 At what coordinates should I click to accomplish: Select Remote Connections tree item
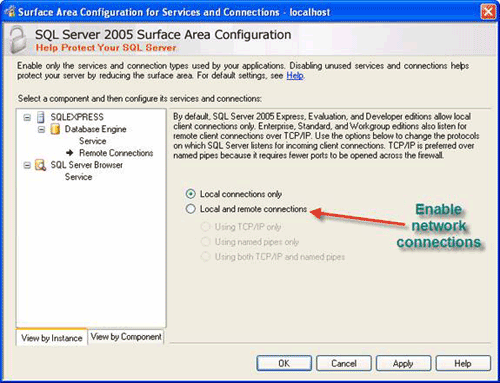116,153
